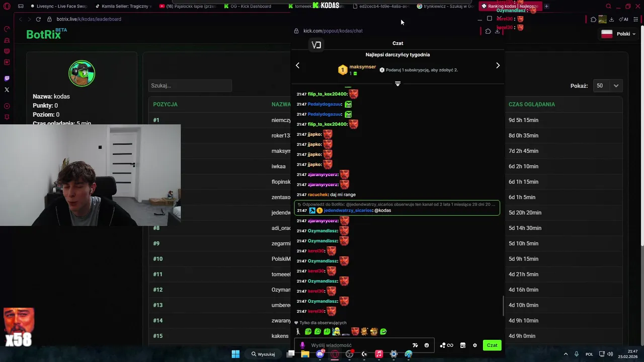Open a new browser tab with plus
Image resolution: width=644 pixels, height=362 pixels.
click(546, 7)
